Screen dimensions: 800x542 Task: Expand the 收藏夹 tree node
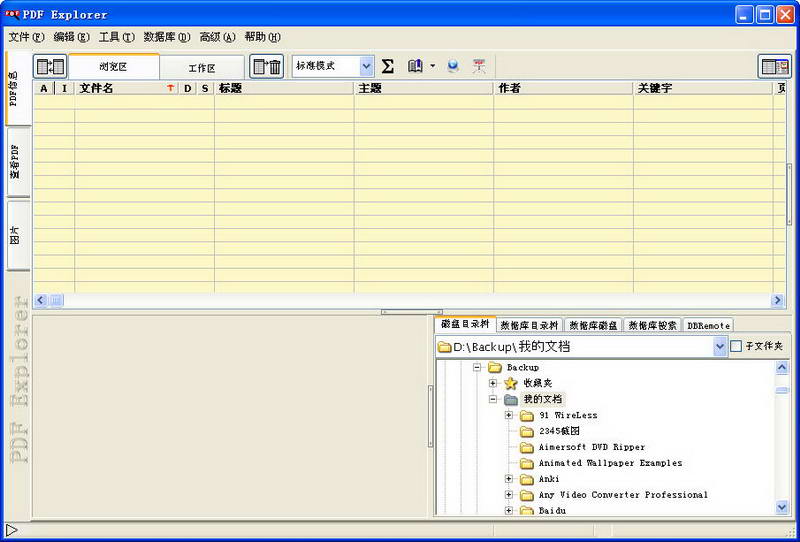point(493,383)
